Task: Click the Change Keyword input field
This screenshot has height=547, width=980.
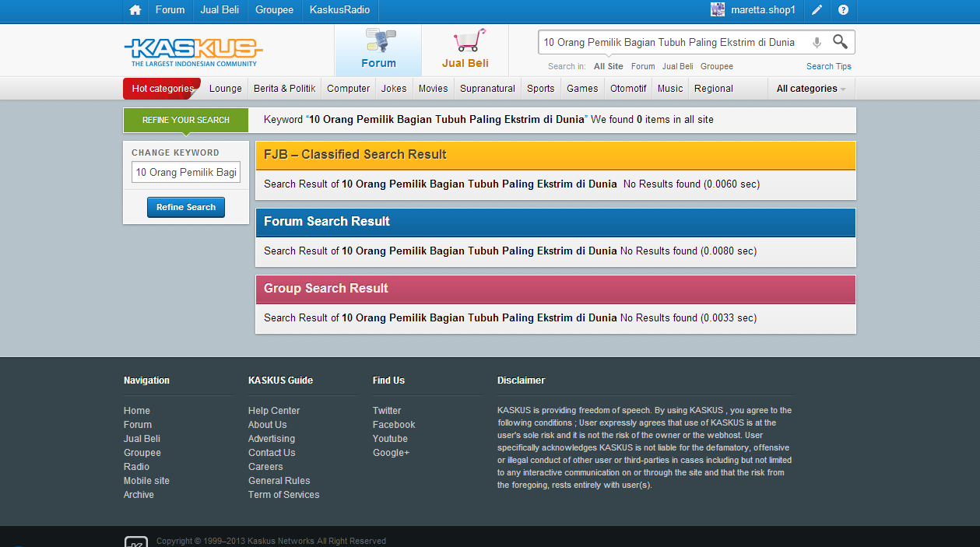Action: [x=186, y=172]
